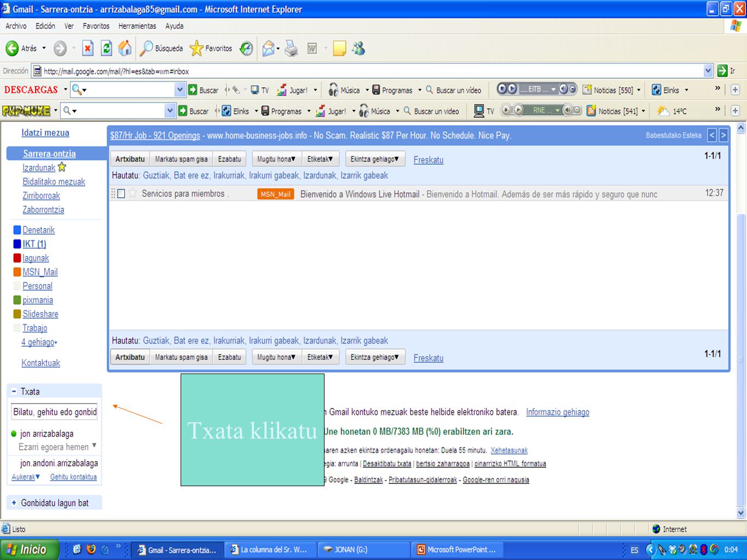The width and height of the screenshot is (747, 560).
Task: Click Markatu spam gisa above the message list
Action: [x=181, y=159]
